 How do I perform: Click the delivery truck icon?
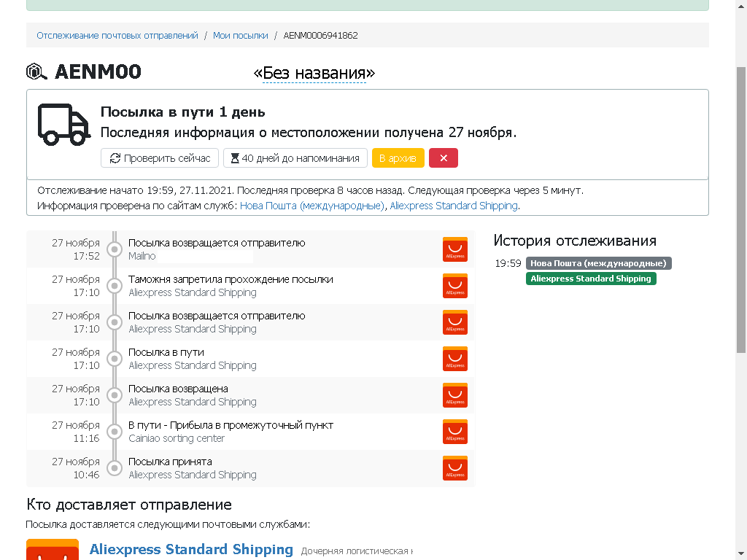click(x=64, y=125)
